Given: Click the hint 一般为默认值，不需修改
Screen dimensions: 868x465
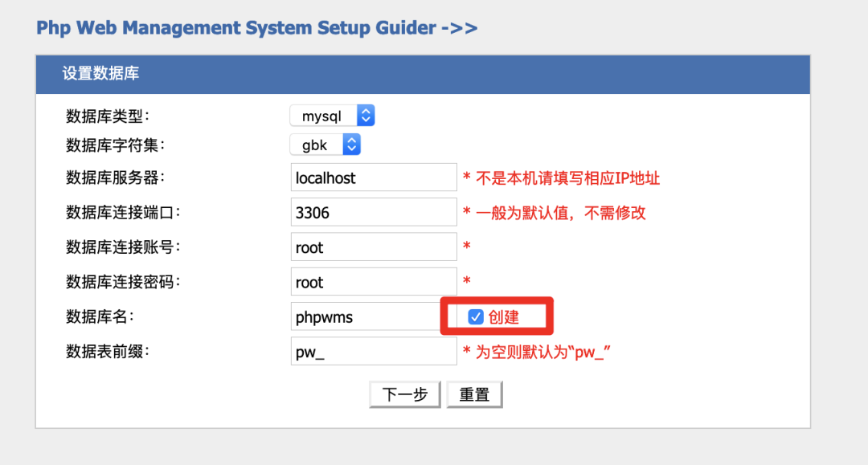Looking at the screenshot, I should (x=560, y=213).
